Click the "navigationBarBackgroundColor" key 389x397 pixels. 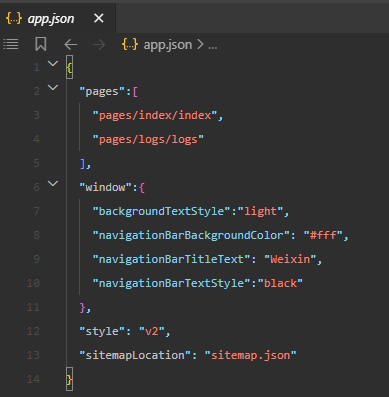191,235
